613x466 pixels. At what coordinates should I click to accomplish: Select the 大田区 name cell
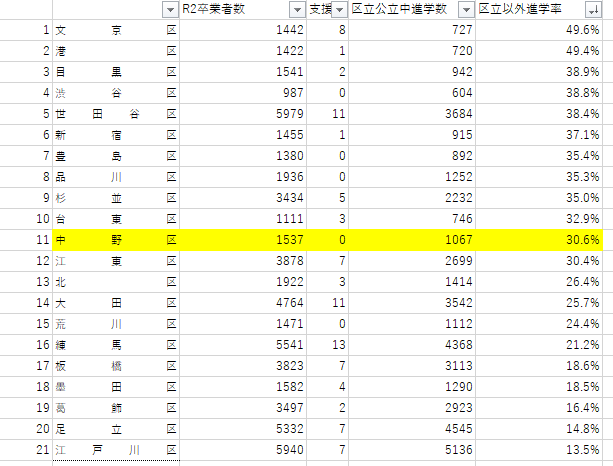tap(116, 303)
